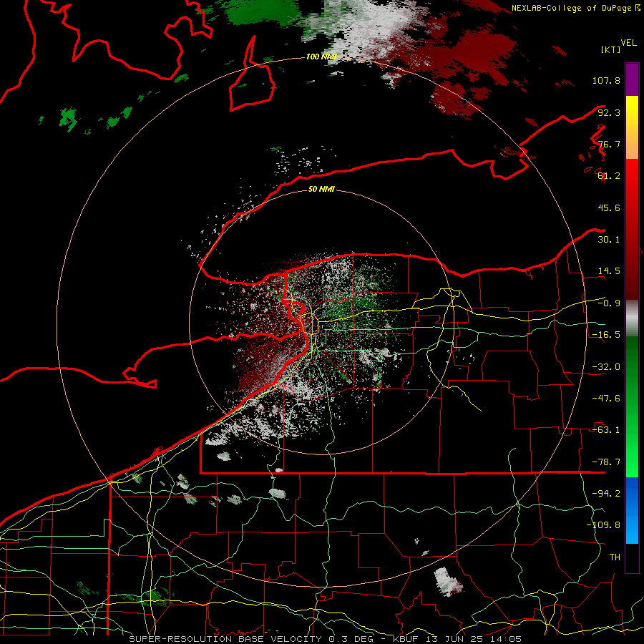Select the -47.6 velocity scale value
644x644 pixels.
(x=606, y=399)
